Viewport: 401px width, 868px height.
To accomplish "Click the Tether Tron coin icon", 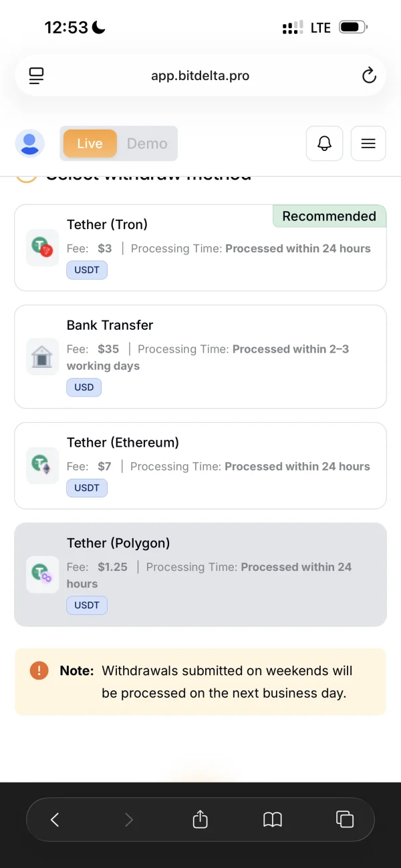I will click(x=42, y=248).
